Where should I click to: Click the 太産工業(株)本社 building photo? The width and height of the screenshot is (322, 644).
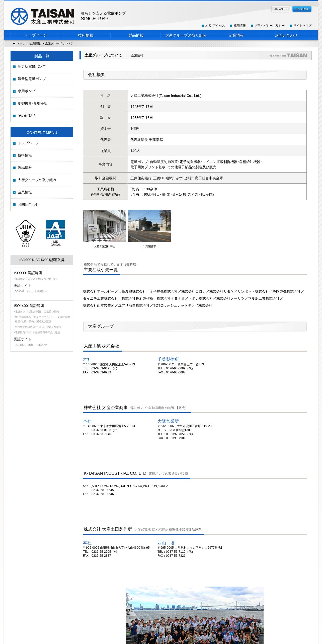click(x=104, y=226)
